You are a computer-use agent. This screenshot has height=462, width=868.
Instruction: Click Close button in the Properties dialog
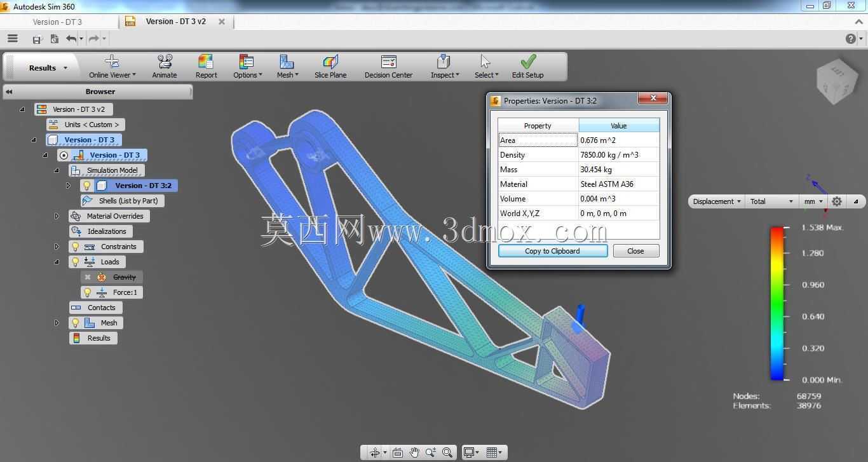[x=635, y=251]
